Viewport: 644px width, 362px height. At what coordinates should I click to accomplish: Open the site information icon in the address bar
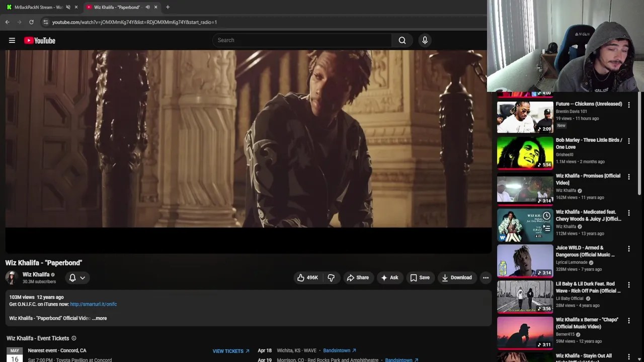45,22
